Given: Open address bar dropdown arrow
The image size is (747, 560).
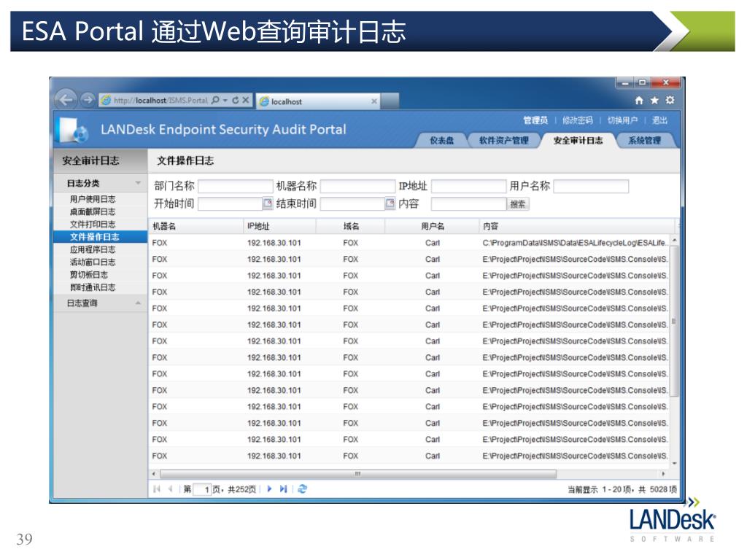Looking at the screenshot, I should click(225, 101).
